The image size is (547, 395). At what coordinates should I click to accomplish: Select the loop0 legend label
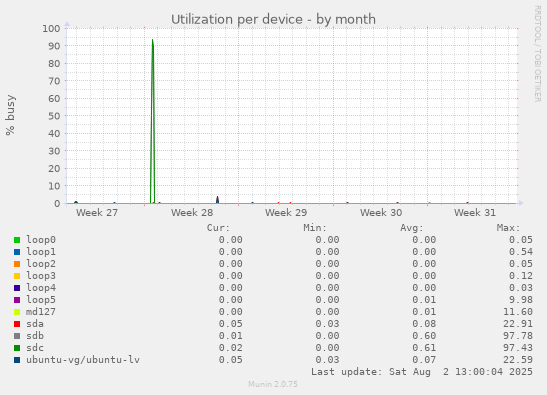click(41, 240)
